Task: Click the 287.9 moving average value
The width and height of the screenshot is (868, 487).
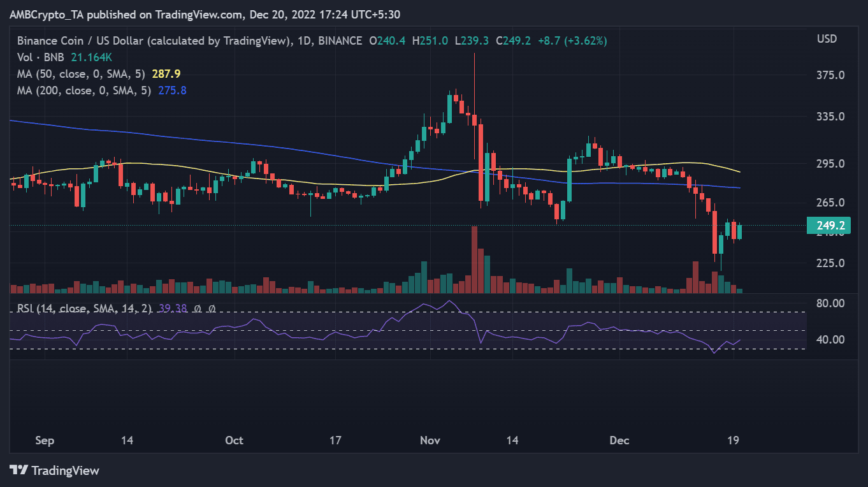Action: tap(166, 74)
